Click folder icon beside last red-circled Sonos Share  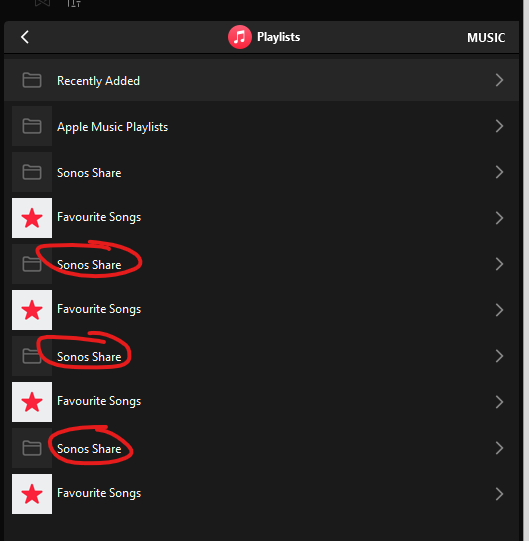click(x=32, y=448)
